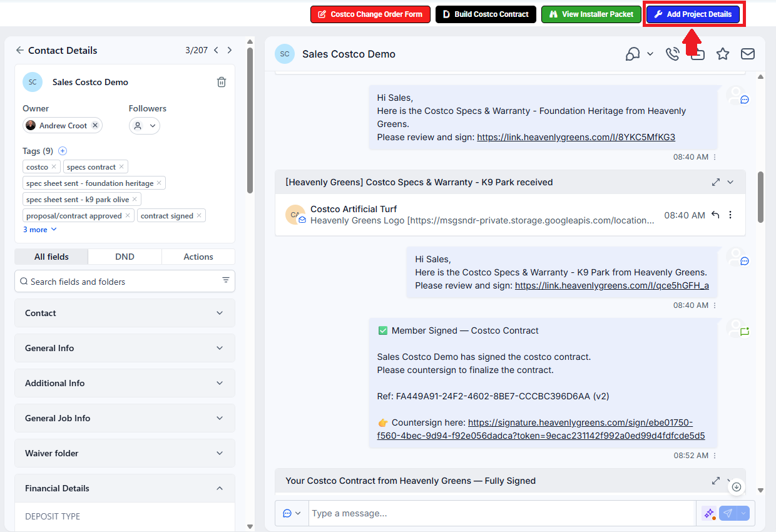Click DEPOSIT TYPE field label
Screen dimensions: 776x532
[x=53, y=516]
